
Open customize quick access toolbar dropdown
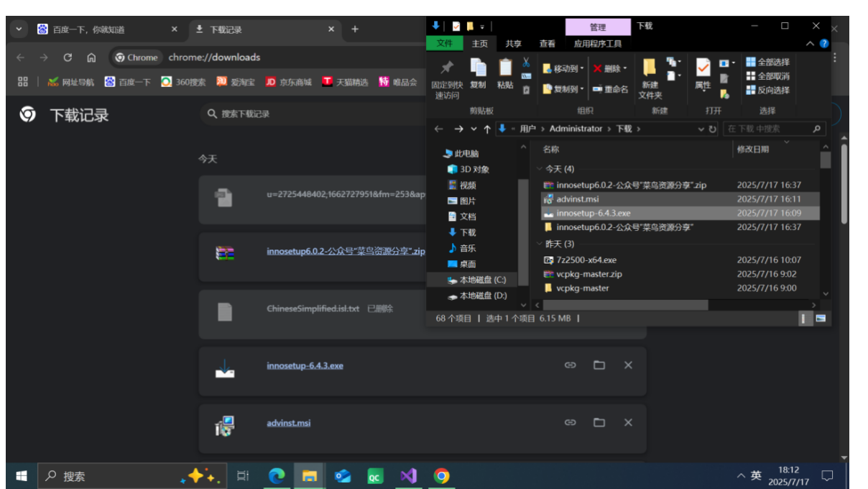[x=482, y=27]
